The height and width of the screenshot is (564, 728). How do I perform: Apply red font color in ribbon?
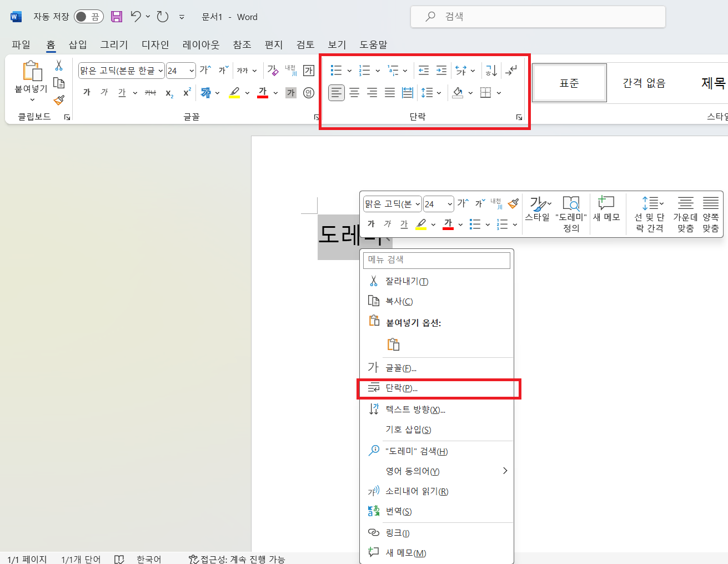tap(263, 93)
